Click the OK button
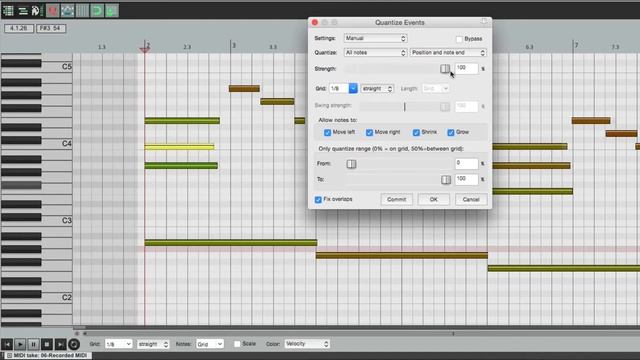640x360 pixels. (433, 199)
